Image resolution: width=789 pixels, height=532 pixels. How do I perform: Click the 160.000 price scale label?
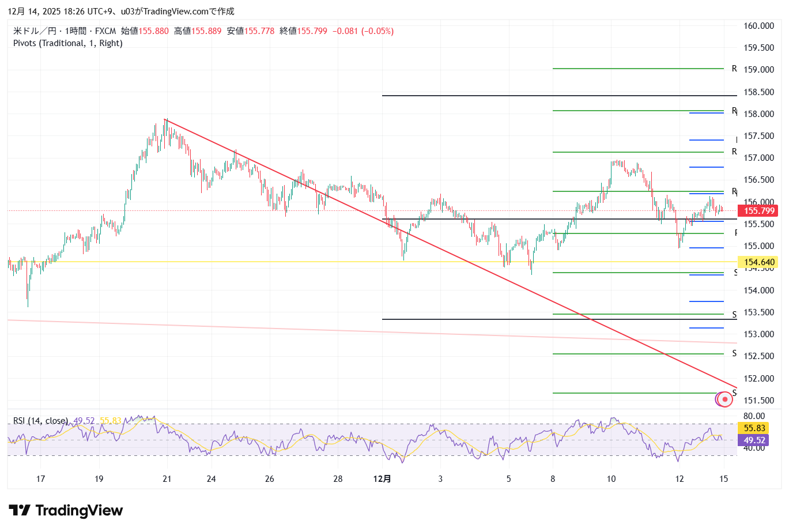[758, 26]
